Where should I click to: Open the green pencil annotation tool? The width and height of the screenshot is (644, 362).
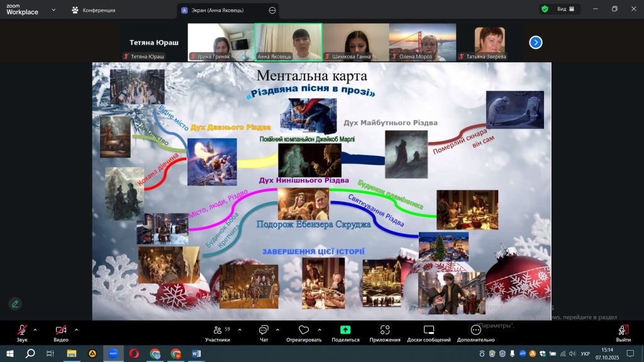pos(15,304)
